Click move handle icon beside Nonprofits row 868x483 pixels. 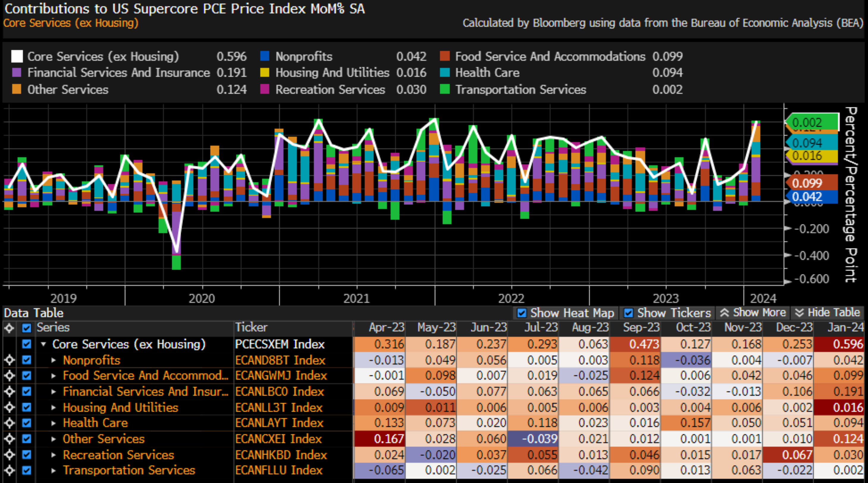[10, 360]
